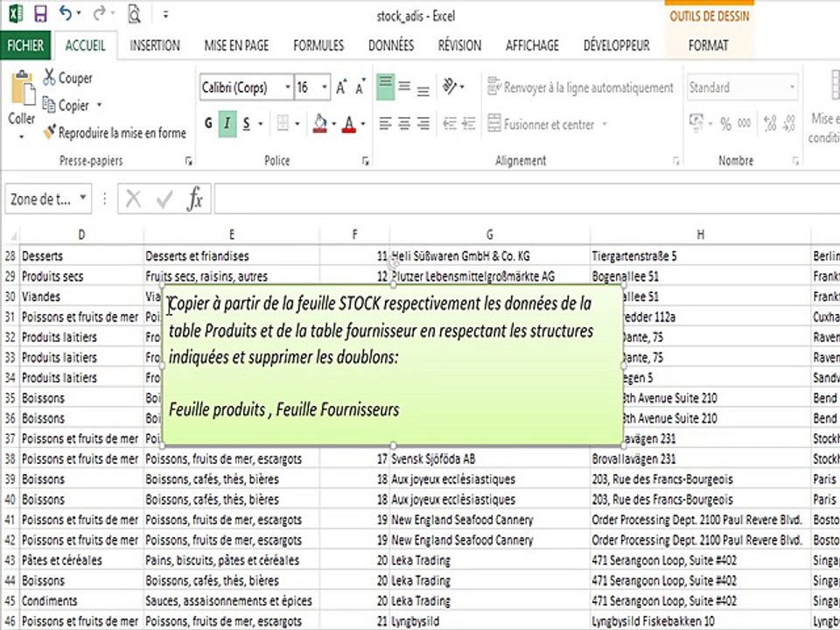Apply thousands separator 000 icon
840x630 pixels.
(744, 123)
